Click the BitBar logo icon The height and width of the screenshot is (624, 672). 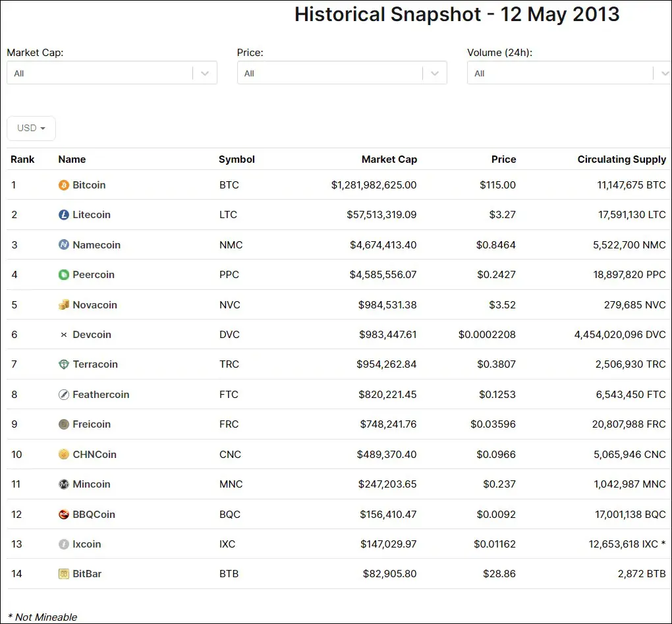(x=63, y=574)
